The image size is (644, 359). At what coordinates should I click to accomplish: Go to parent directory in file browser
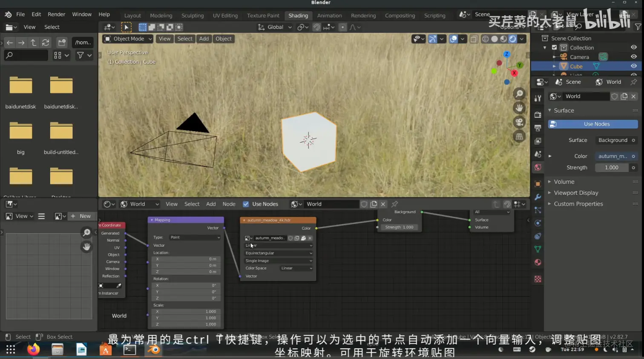click(33, 43)
